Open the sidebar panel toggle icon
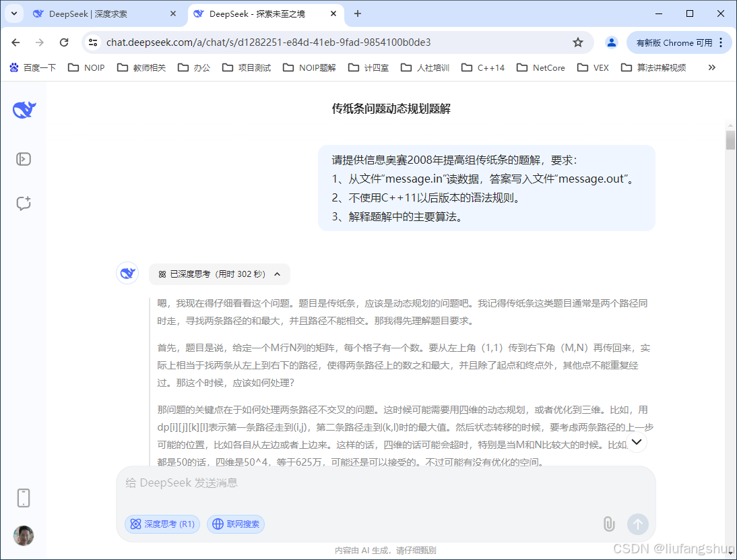Image resolution: width=737 pixels, height=560 pixels. (24, 159)
